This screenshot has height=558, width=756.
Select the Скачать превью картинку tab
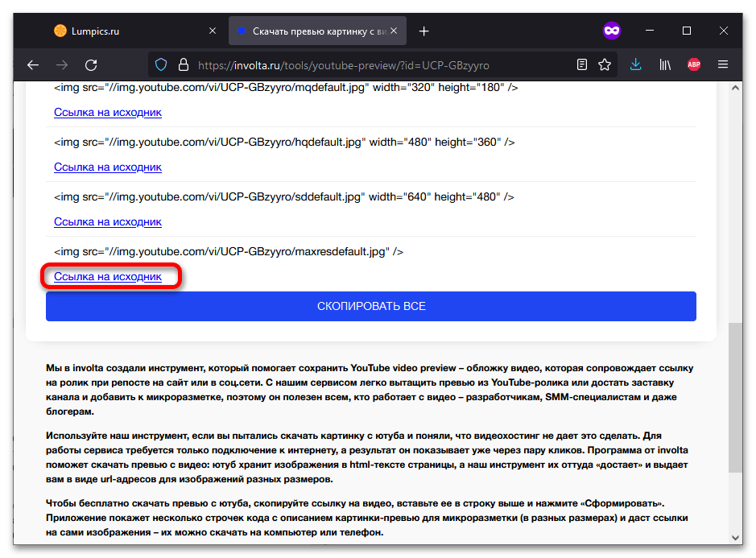317,31
